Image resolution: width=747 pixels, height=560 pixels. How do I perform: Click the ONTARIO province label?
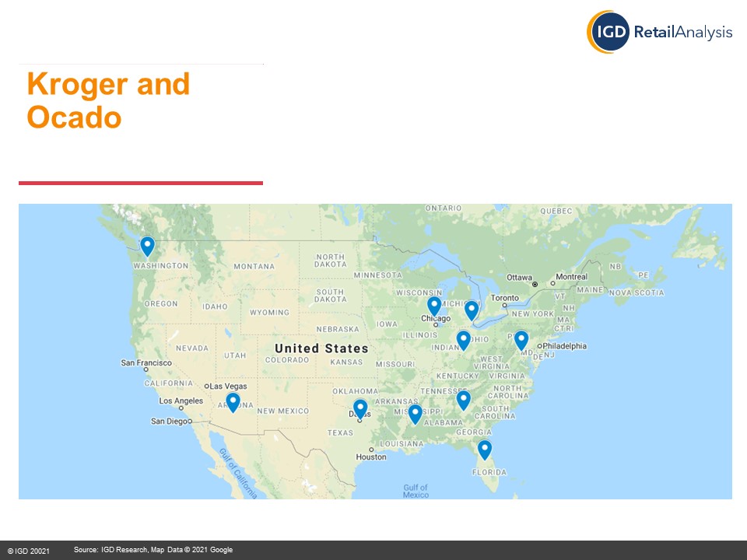click(443, 208)
